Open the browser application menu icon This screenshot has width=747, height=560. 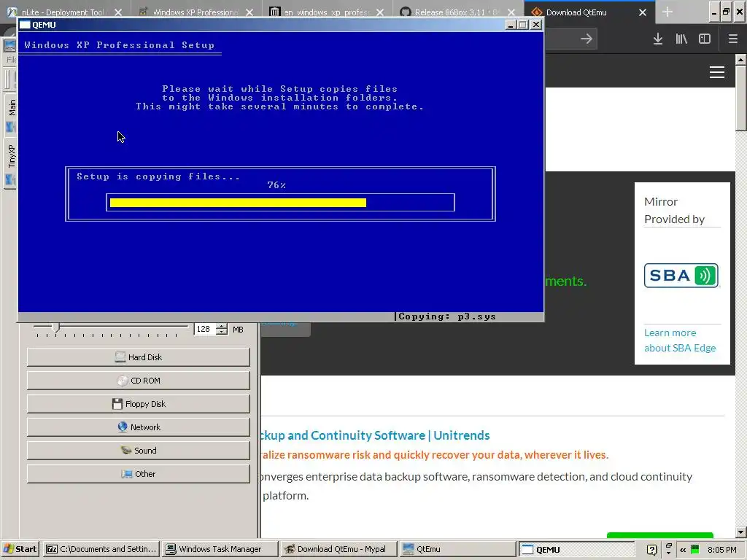(732, 39)
